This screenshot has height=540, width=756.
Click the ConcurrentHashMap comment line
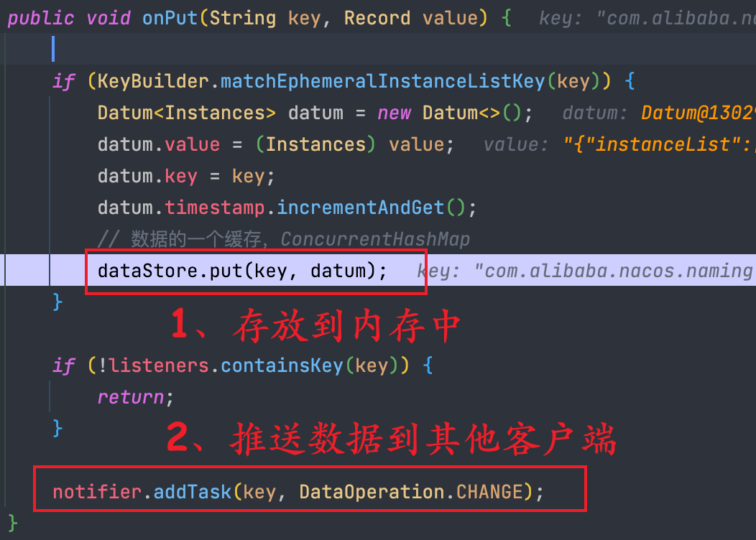pyautogui.click(x=283, y=239)
